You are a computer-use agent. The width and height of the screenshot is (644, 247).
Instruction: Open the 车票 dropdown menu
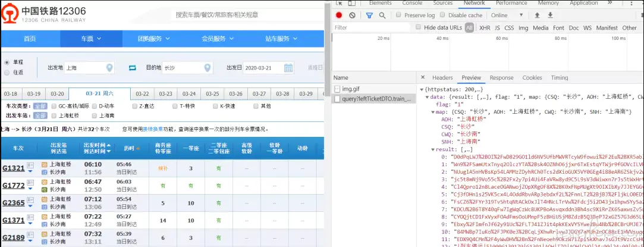(91, 39)
